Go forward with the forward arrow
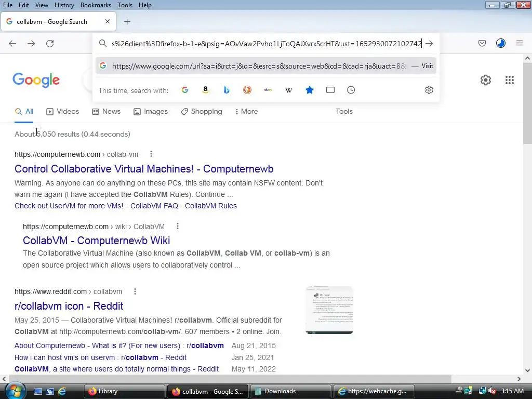532x399 pixels. [x=31, y=44]
